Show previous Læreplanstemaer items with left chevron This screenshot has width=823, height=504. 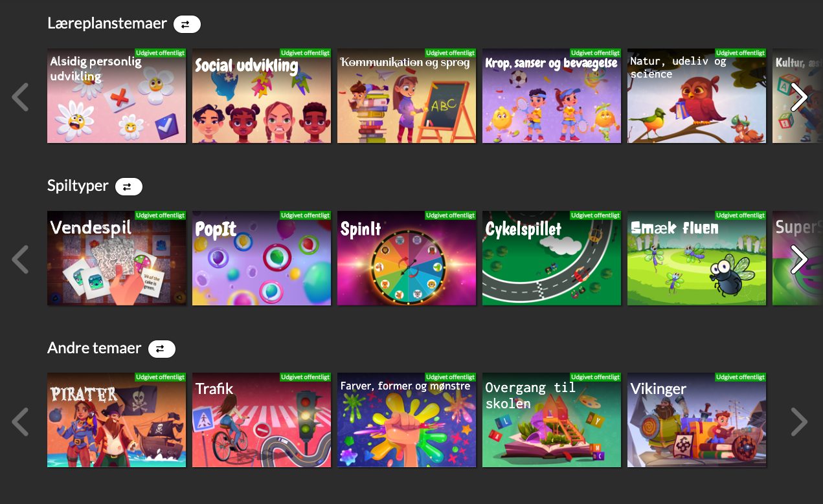20,97
